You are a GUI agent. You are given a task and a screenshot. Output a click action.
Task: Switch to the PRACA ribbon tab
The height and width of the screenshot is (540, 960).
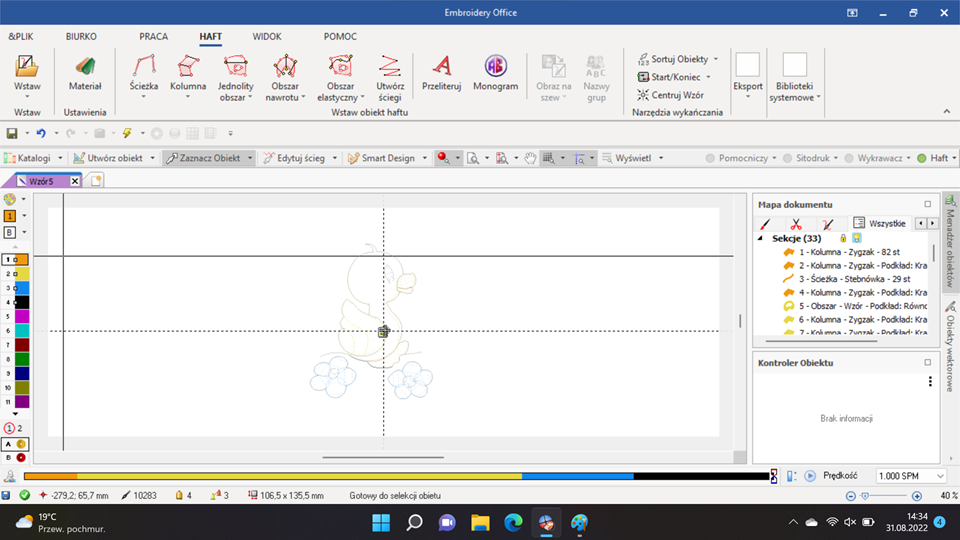coord(153,36)
